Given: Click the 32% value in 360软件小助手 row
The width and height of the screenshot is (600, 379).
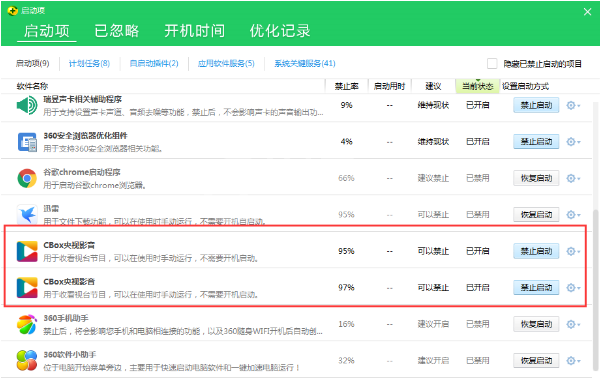Looking at the screenshot, I should pos(346,361).
